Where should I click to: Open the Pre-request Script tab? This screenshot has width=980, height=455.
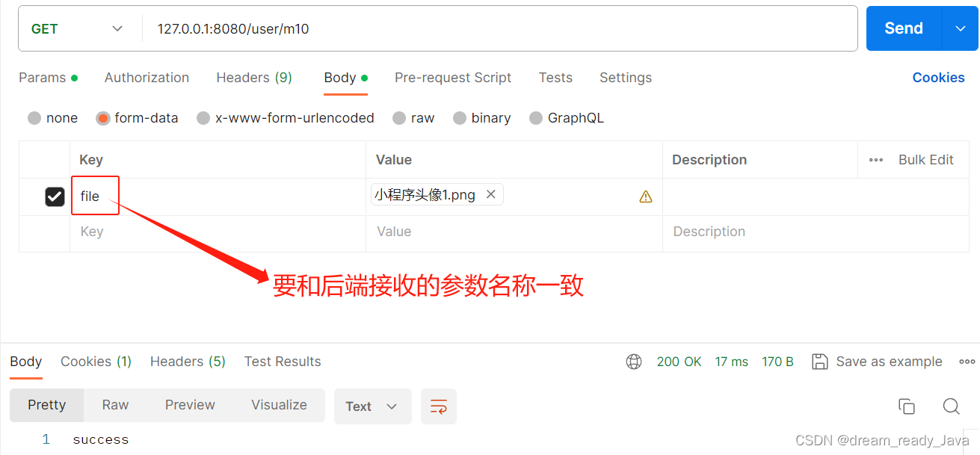[453, 78]
